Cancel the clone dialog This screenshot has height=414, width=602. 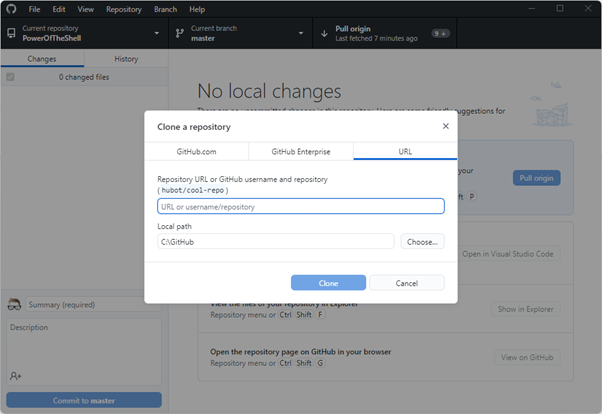click(x=407, y=283)
